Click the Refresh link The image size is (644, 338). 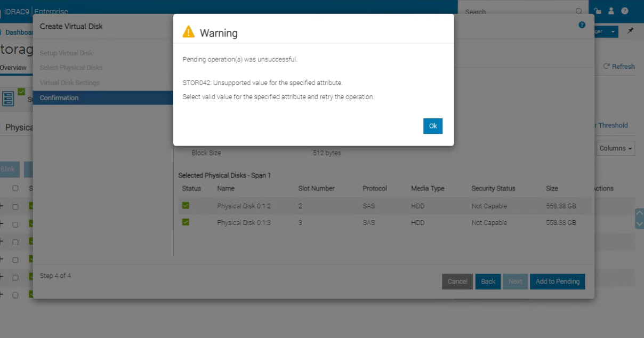click(x=619, y=67)
